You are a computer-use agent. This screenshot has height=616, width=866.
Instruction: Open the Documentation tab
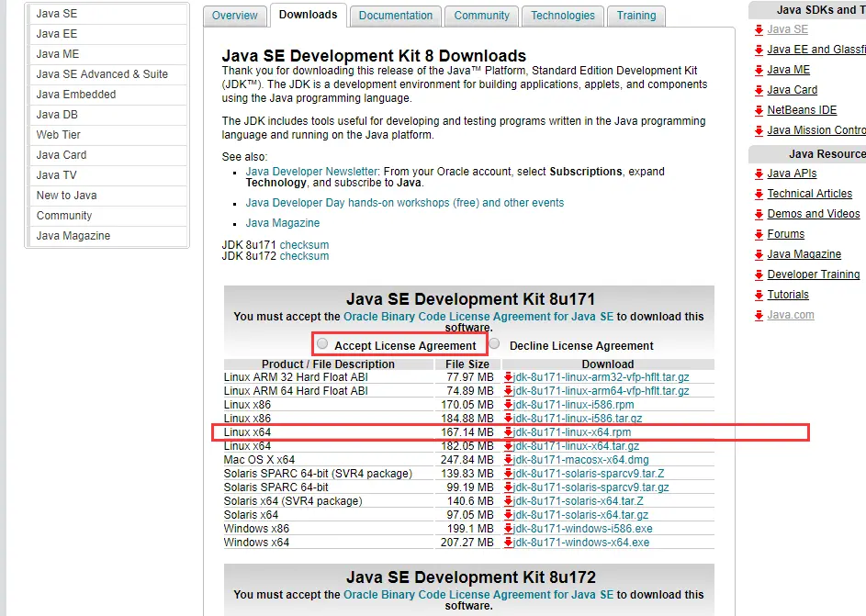click(x=396, y=16)
